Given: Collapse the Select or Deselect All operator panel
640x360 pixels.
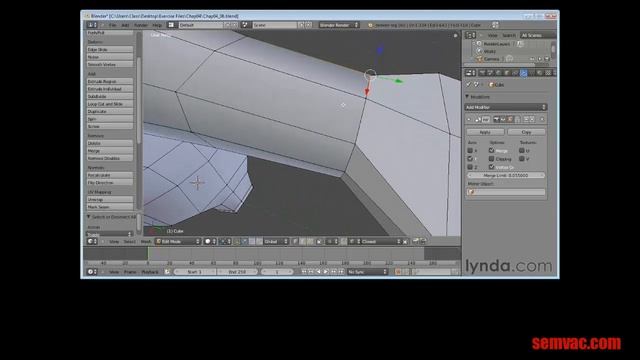Looking at the screenshot, I should 88,217.
